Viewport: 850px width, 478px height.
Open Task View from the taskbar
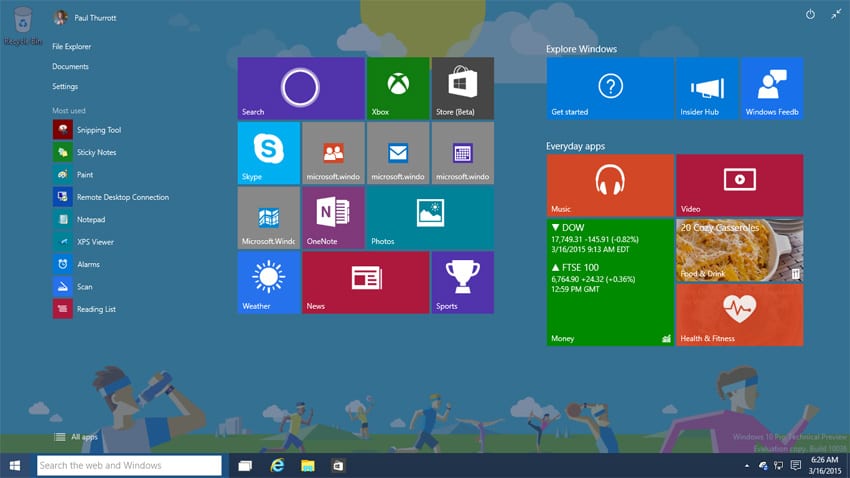pyautogui.click(x=245, y=466)
